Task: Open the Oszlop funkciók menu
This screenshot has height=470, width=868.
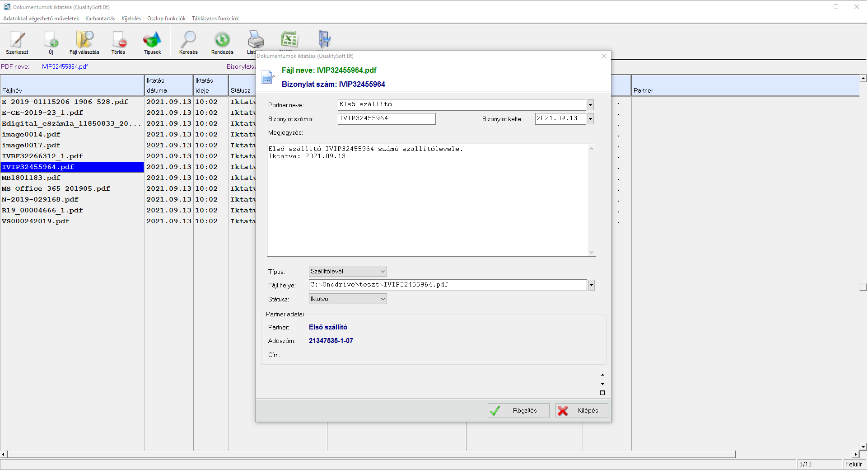Action: [166, 19]
